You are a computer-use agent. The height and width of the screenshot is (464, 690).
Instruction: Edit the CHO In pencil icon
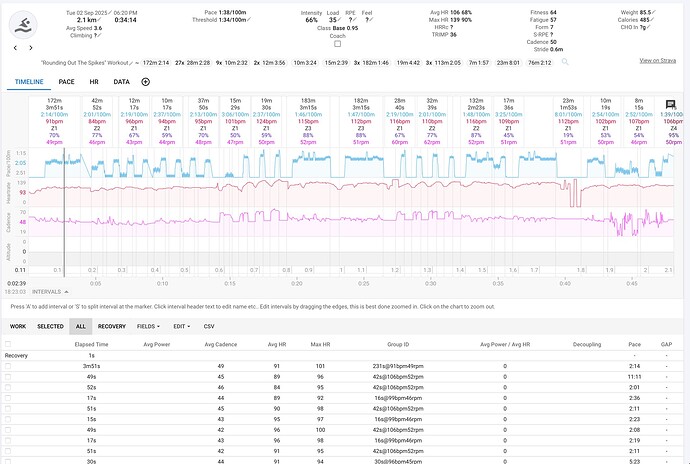(649, 27)
